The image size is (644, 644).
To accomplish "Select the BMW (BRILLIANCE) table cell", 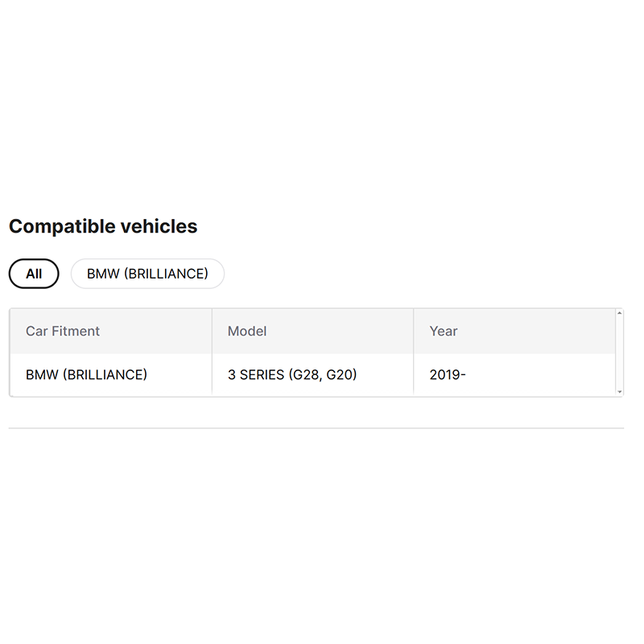I will coord(86,374).
